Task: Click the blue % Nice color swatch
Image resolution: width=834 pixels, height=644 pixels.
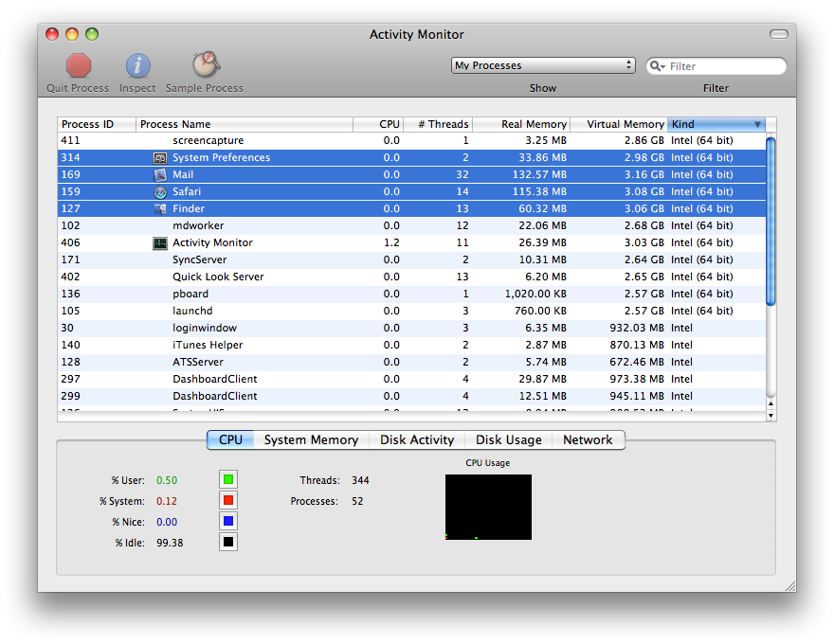Action: click(x=228, y=521)
